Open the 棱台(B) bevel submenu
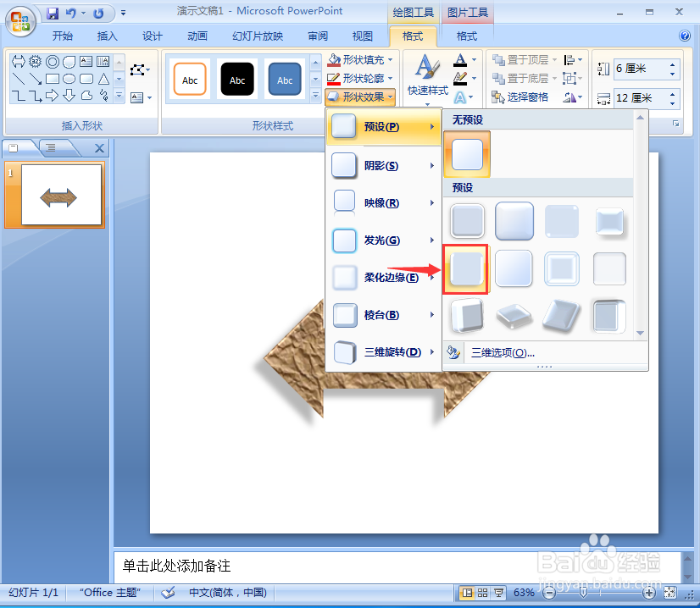 tap(384, 315)
